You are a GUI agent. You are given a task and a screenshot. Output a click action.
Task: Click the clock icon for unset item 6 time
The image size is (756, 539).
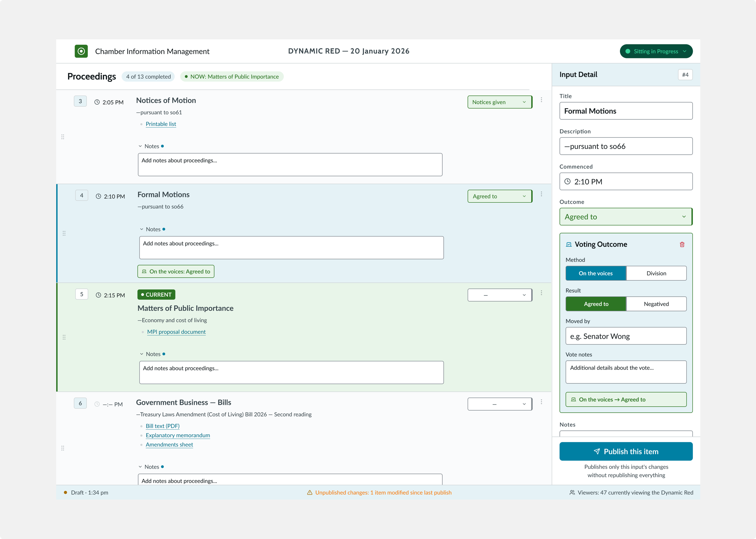tap(97, 404)
